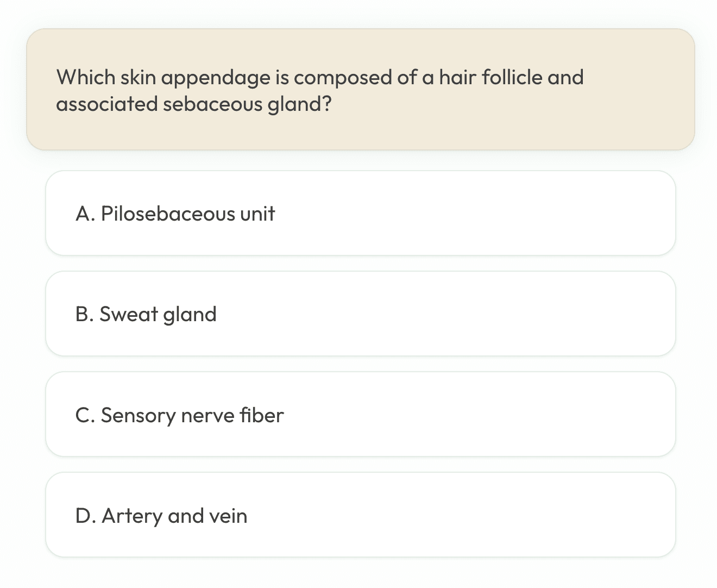Pick answer C, Sensory nerve fiber
The width and height of the screenshot is (717, 588).
tap(360, 414)
